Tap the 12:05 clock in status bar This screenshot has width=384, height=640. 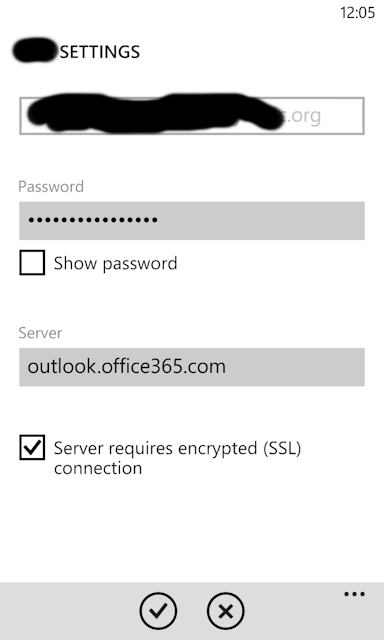point(357,13)
